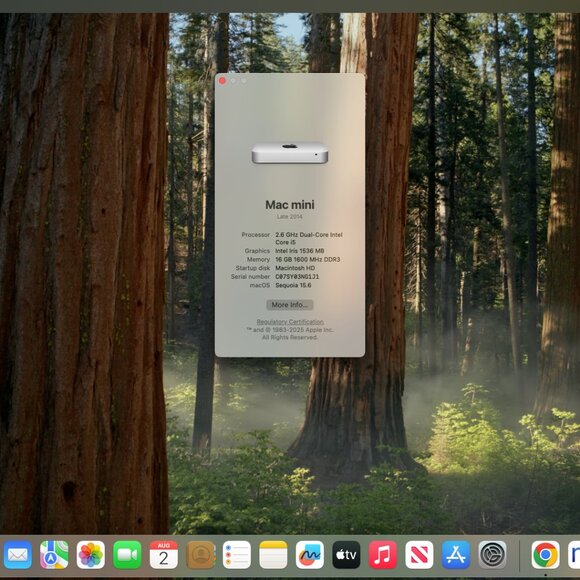Launch Maps from the Dock
This screenshot has width=580, height=580.
pyautogui.click(x=54, y=554)
